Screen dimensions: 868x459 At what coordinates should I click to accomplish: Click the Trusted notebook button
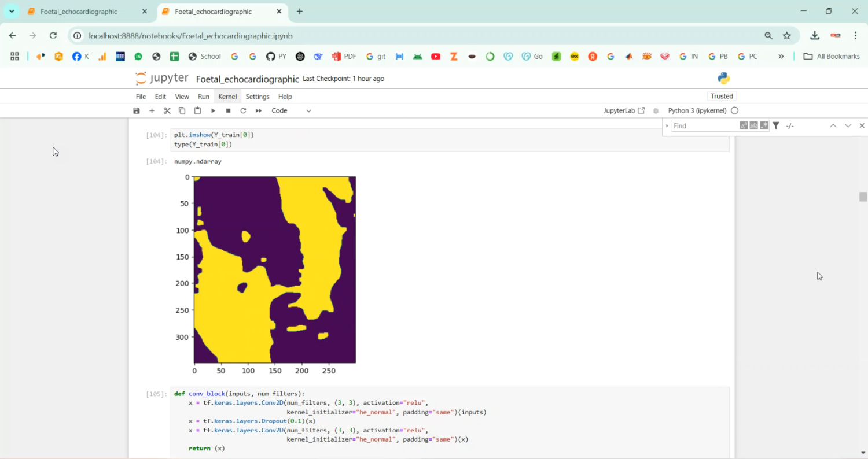(x=722, y=96)
